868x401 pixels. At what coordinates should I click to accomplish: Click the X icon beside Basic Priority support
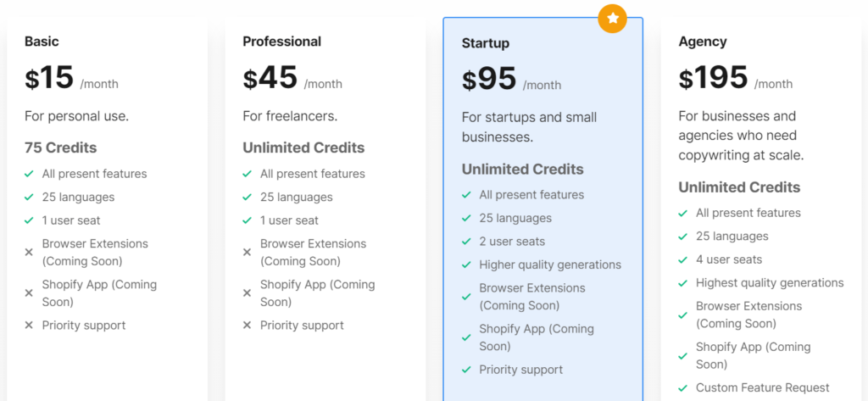click(x=29, y=326)
